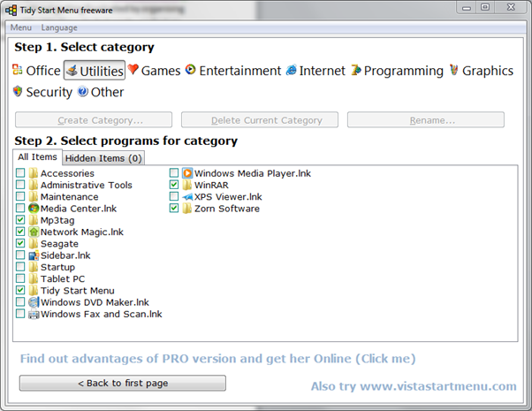Uncheck the Tidy Start Menu checkbox
Screen dimensions: 532x411
click(x=20, y=290)
